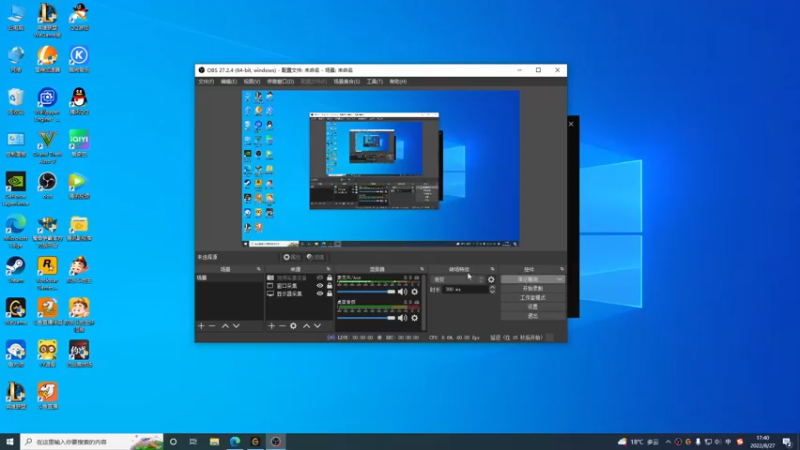The height and width of the screenshot is (450, 800).
Task: Open the arrow on the top Controls button
Action: 560,279
